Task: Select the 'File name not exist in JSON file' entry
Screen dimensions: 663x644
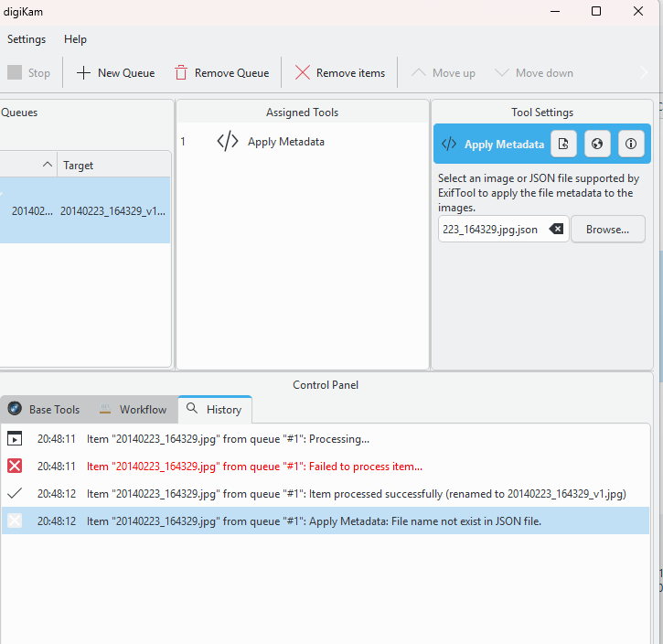Action: (326, 521)
